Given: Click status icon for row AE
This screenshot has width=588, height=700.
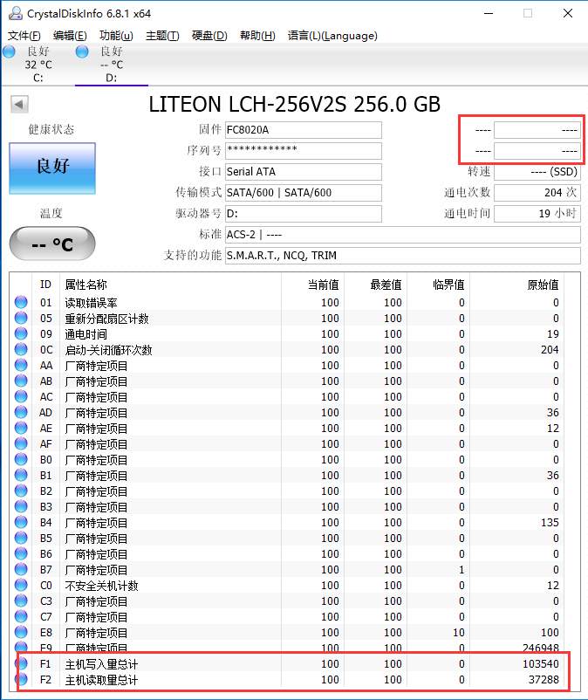Looking at the screenshot, I should [x=21, y=428].
